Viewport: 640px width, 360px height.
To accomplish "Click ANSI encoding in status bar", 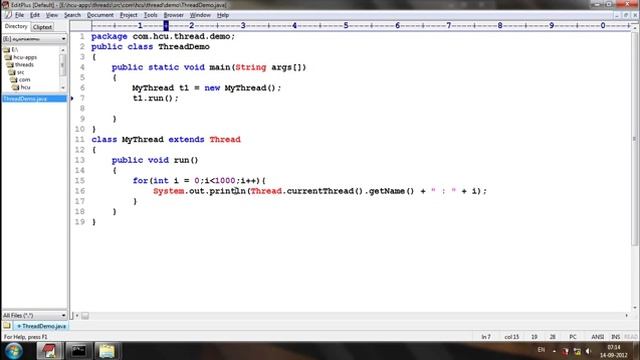I will click(x=598, y=337).
